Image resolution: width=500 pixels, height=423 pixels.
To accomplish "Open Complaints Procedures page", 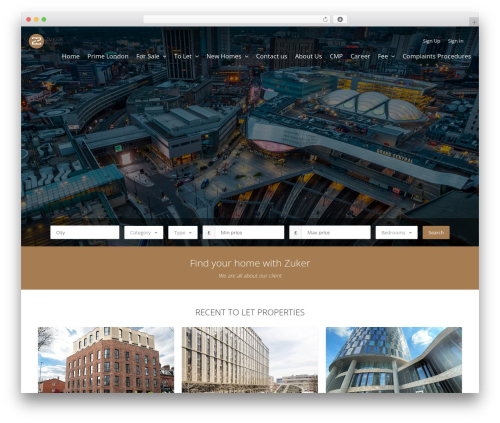I will (437, 56).
